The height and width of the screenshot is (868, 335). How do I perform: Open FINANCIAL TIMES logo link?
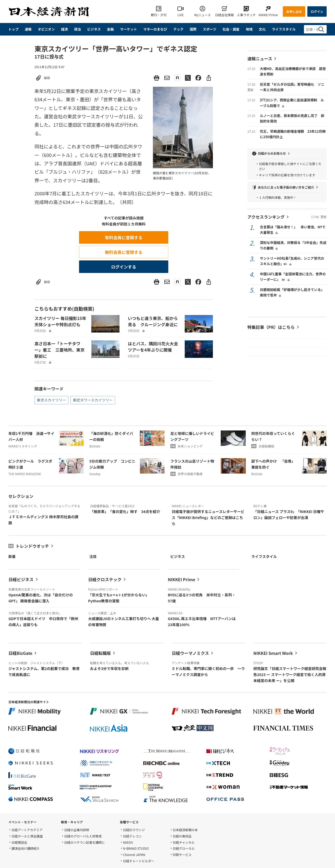(283, 728)
